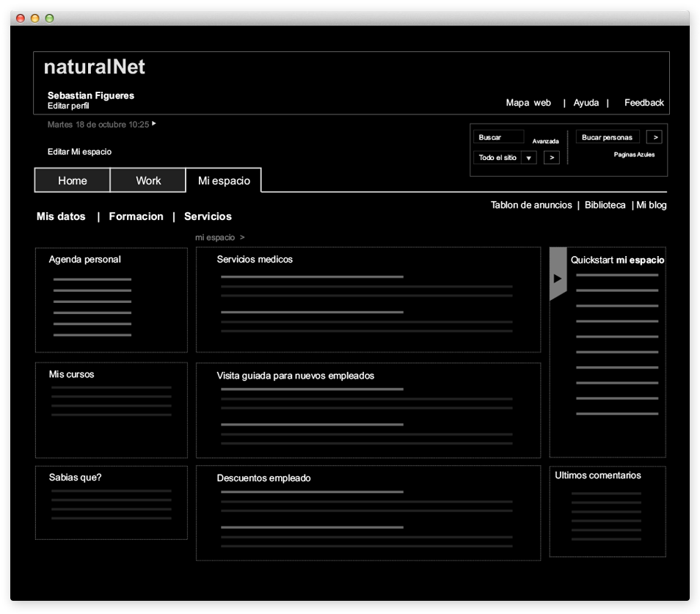This screenshot has width=700, height=614.
Task: Click inside the Buscar search field
Action: click(x=499, y=137)
